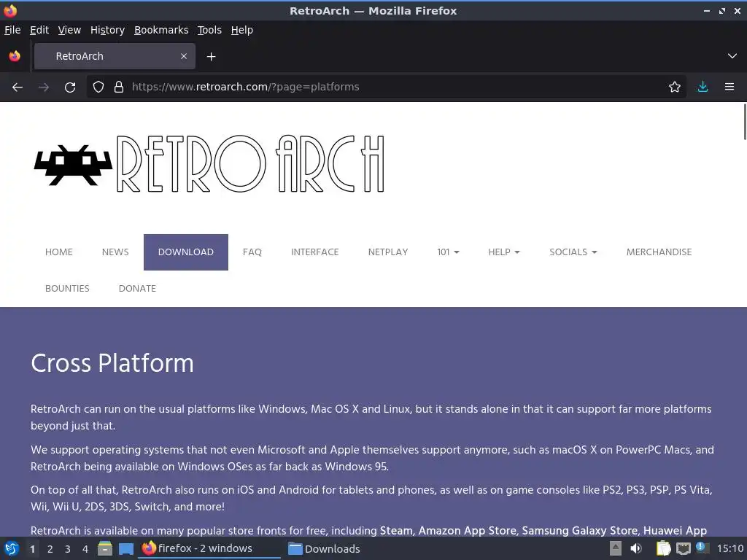The width and height of the screenshot is (747, 560).
Task: Open the BOUNTIES page
Action: pyautogui.click(x=67, y=289)
